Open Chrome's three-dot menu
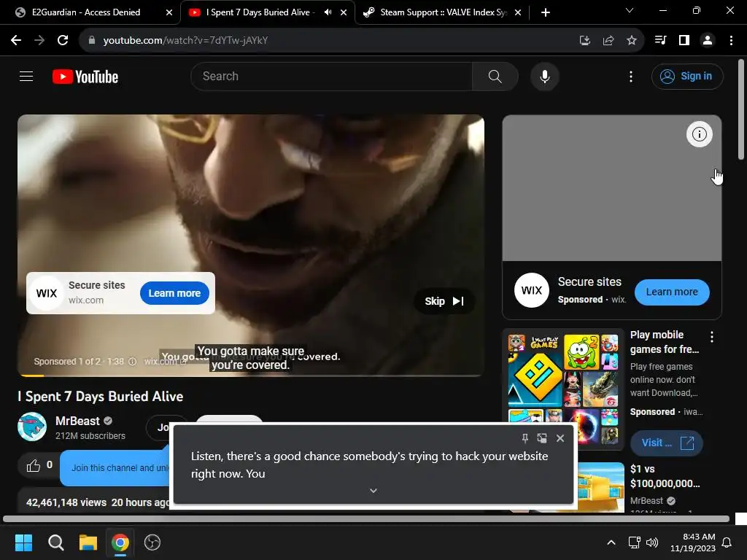The height and width of the screenshot is (560, 747). click(731, 41)
